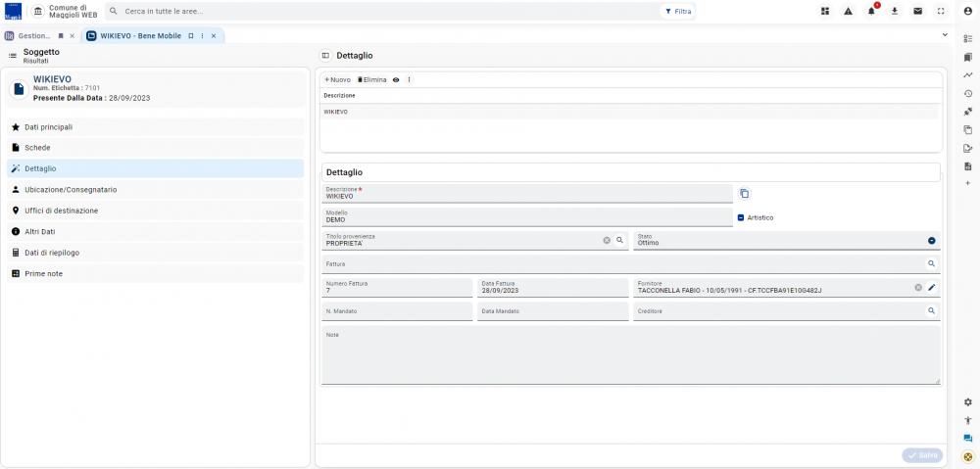Click the Maggioli logo at top left
This screenshot has width=980, height=469.
tap(13, 11)
